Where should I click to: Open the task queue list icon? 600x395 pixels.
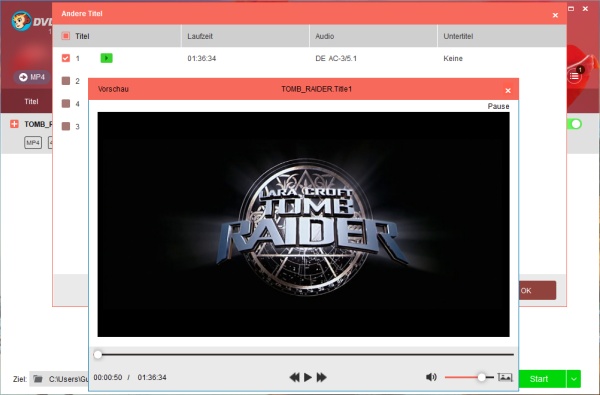click(574, 76)
